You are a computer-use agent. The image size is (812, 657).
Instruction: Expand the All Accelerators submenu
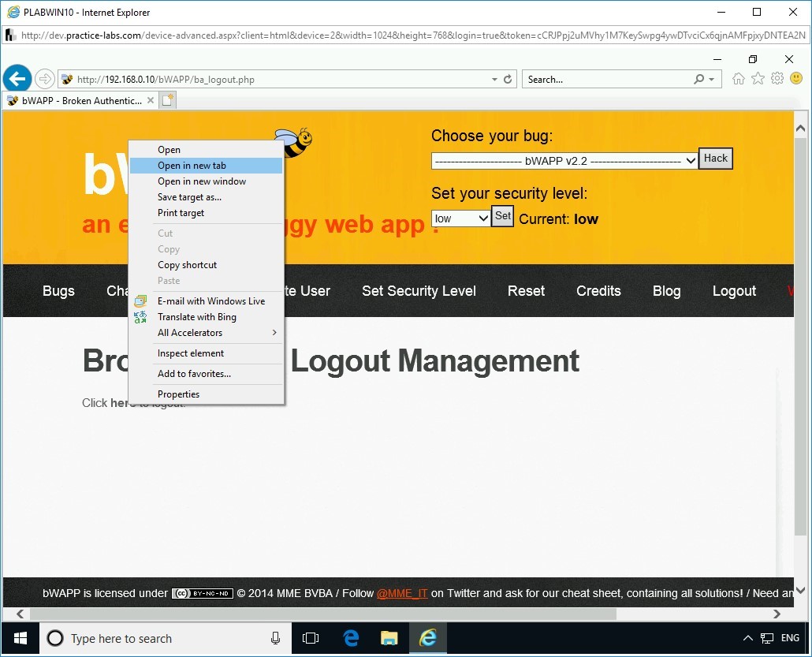[189, 333]
